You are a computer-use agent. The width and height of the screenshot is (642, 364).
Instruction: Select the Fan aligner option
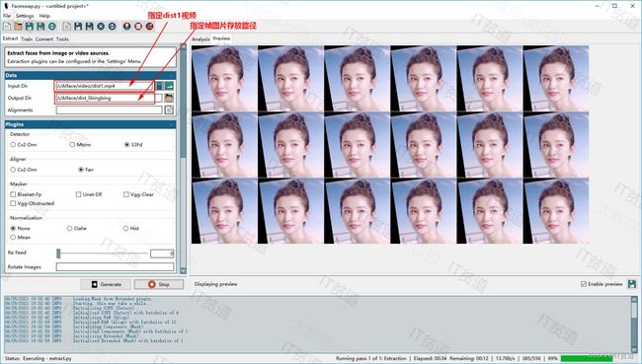(x=86, y=170)
